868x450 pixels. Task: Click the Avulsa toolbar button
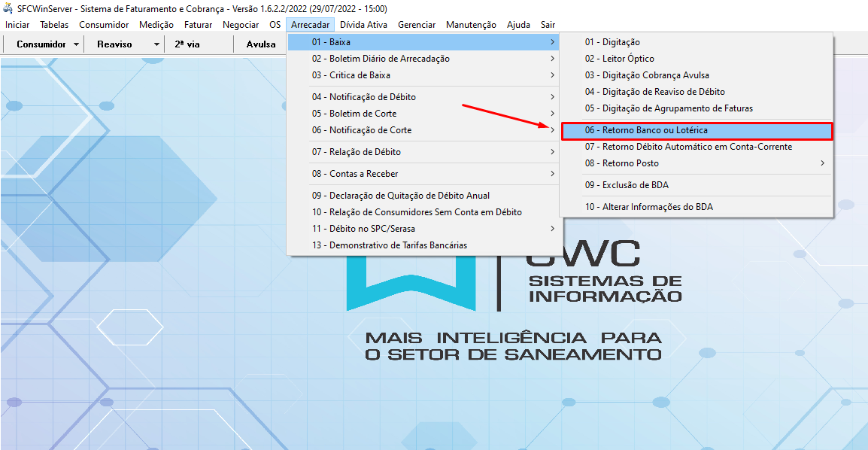click(259, 44)
